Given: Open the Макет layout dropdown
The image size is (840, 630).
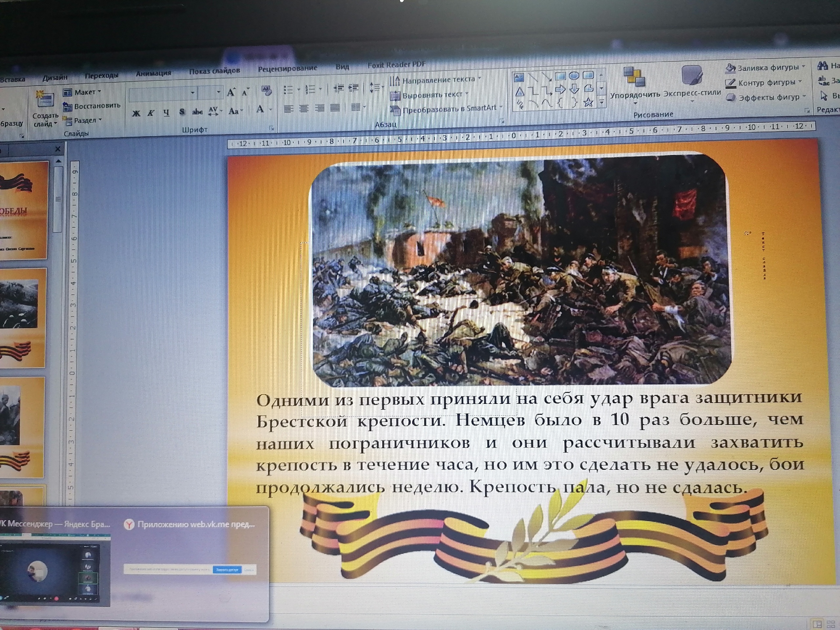Looking at the screenshot, I should pos(82,92).
